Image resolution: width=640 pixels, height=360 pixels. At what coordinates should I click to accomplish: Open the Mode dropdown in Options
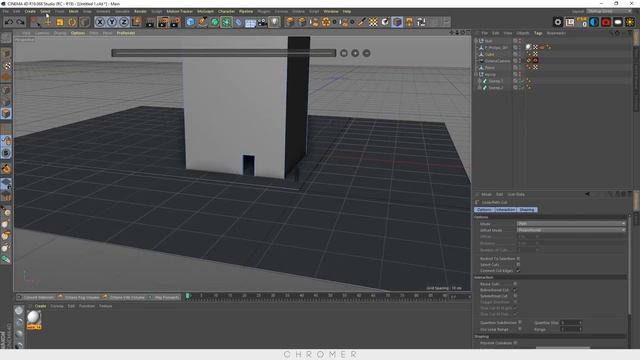pos(571,224)
